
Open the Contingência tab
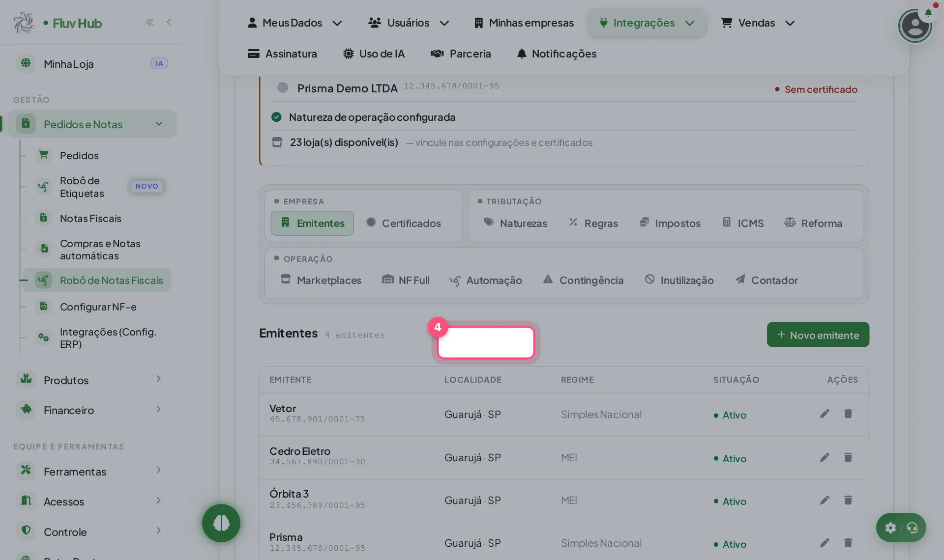[x=584, y=280]
